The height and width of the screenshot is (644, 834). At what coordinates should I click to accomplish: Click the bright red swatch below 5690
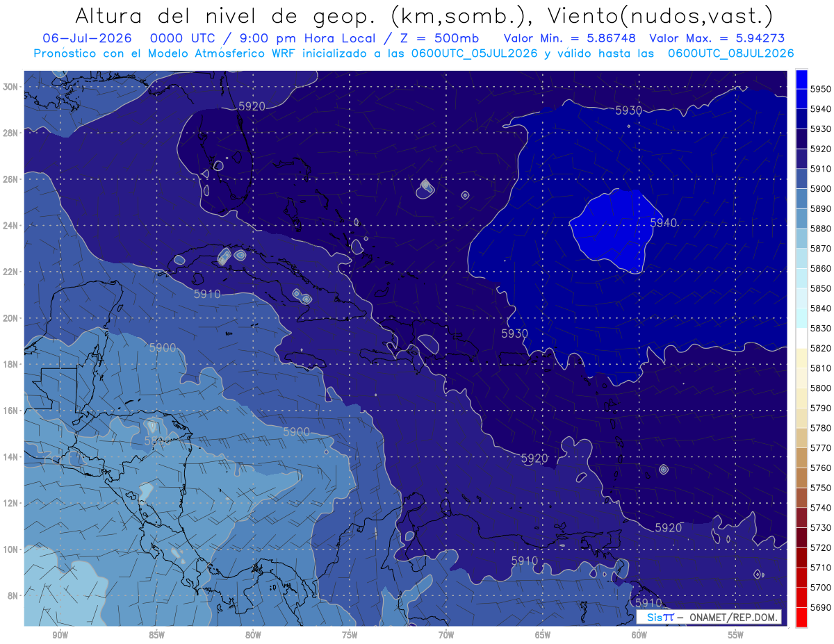[x=801, y=617]
